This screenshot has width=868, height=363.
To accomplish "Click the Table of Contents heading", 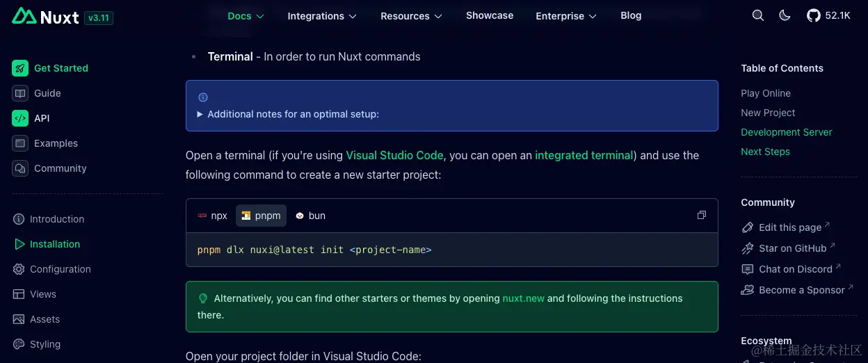I will point(782,68).
